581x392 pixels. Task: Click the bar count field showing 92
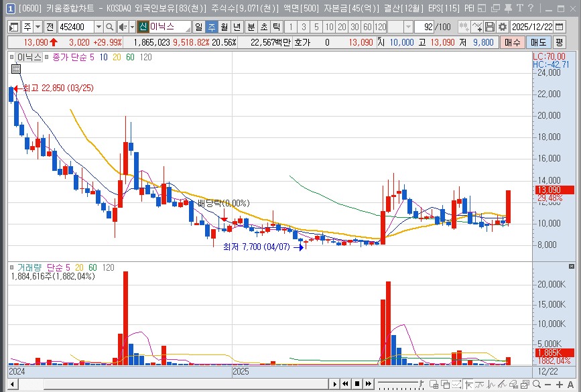[x=424, y=27]
